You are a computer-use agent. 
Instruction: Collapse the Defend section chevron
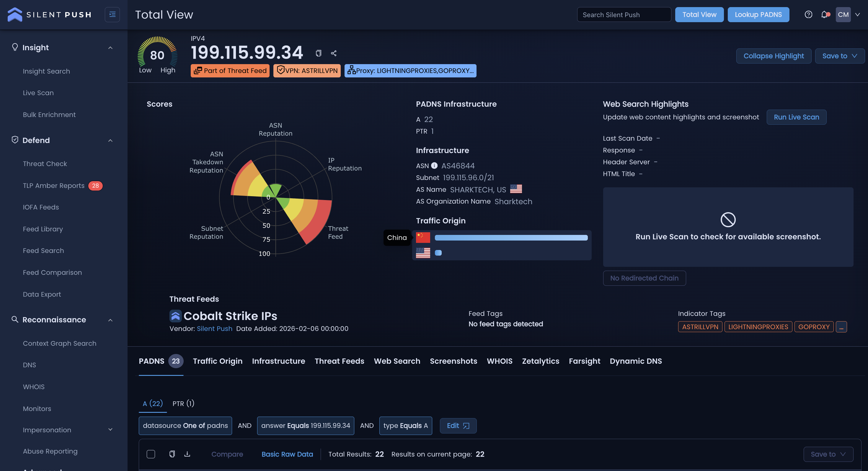click(110, 141)
